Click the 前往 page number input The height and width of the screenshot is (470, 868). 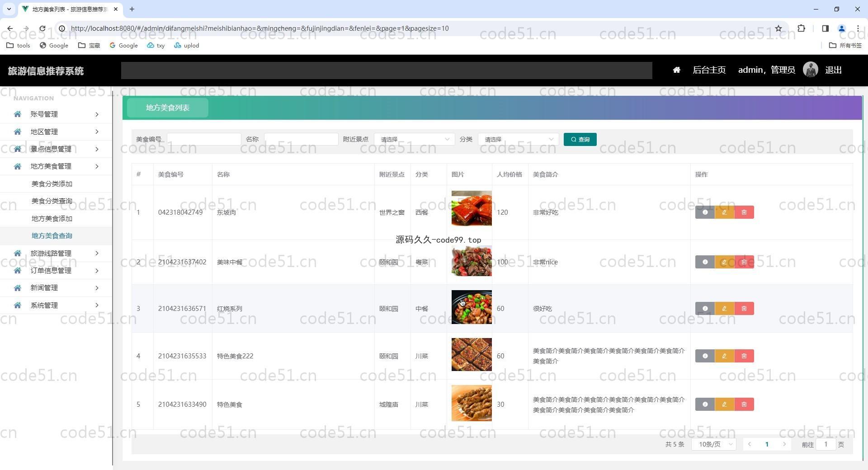point(826,445)
